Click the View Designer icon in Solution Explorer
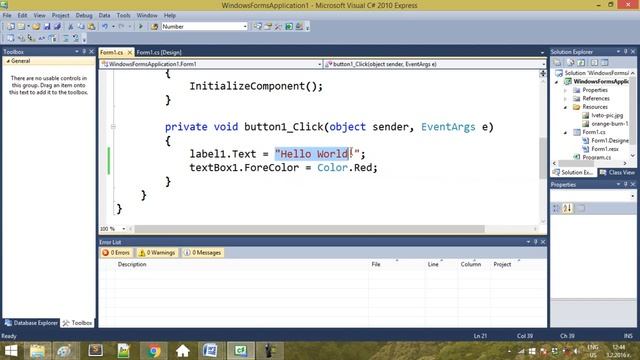 point(604,62)
